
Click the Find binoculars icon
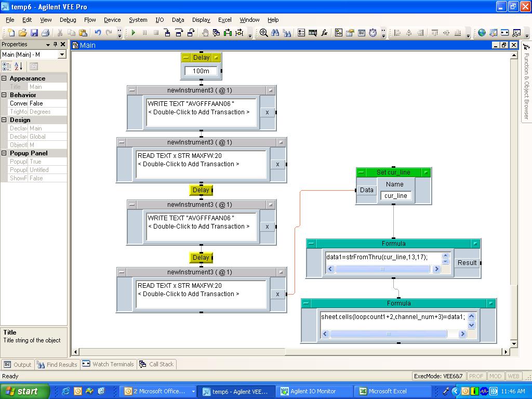tap(275, 33)
